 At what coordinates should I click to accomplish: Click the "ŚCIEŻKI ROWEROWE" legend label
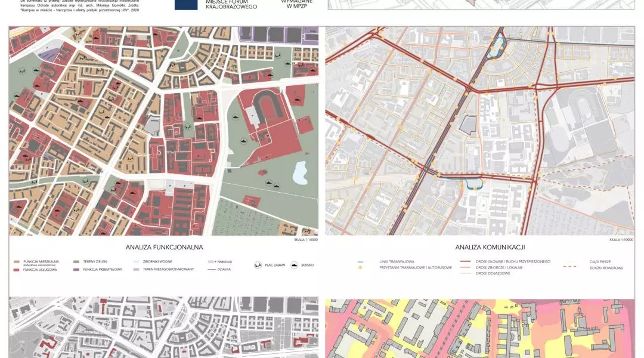(606, 268)
